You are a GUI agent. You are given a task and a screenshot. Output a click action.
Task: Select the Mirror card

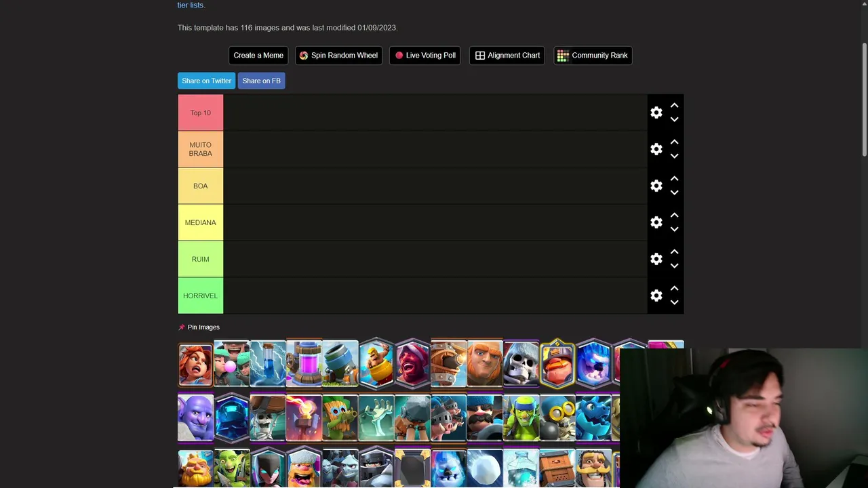(412, 468)
